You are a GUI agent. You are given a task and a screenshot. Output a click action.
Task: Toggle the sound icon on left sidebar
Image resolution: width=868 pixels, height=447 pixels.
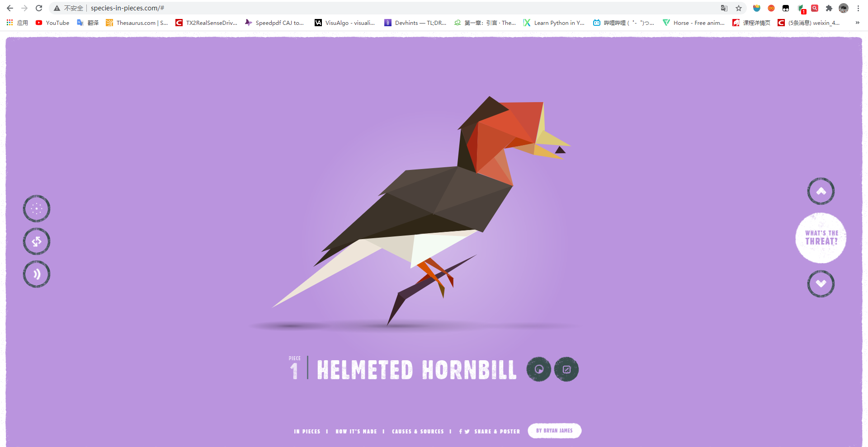(37, 274)
